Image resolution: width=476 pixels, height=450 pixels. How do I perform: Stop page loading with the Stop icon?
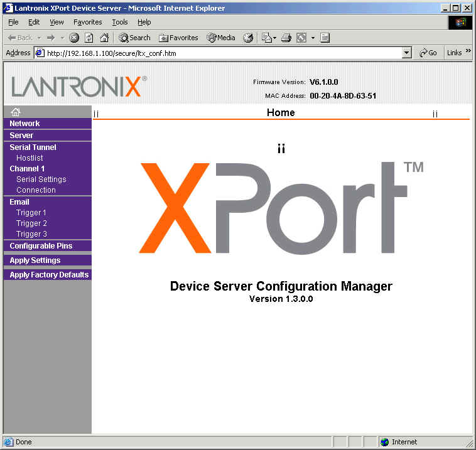pos(73,38)
